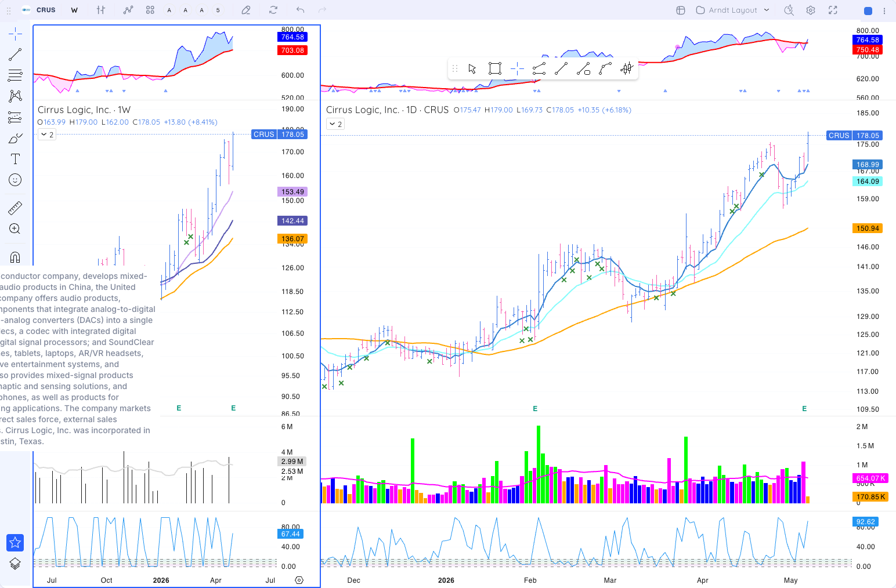Viewport: 896px width, 588px height.
Task: Click the 136.07 orange moving average label
Action: 292,238
